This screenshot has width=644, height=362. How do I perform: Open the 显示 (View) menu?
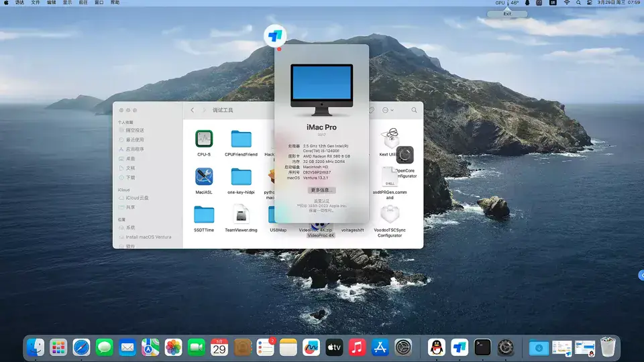(x=67, y=3)
